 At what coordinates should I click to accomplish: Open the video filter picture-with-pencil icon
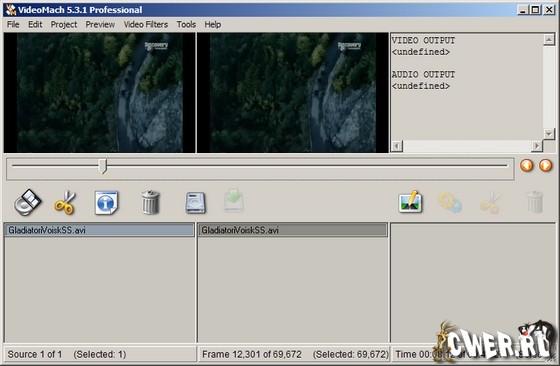pos(410,202)
